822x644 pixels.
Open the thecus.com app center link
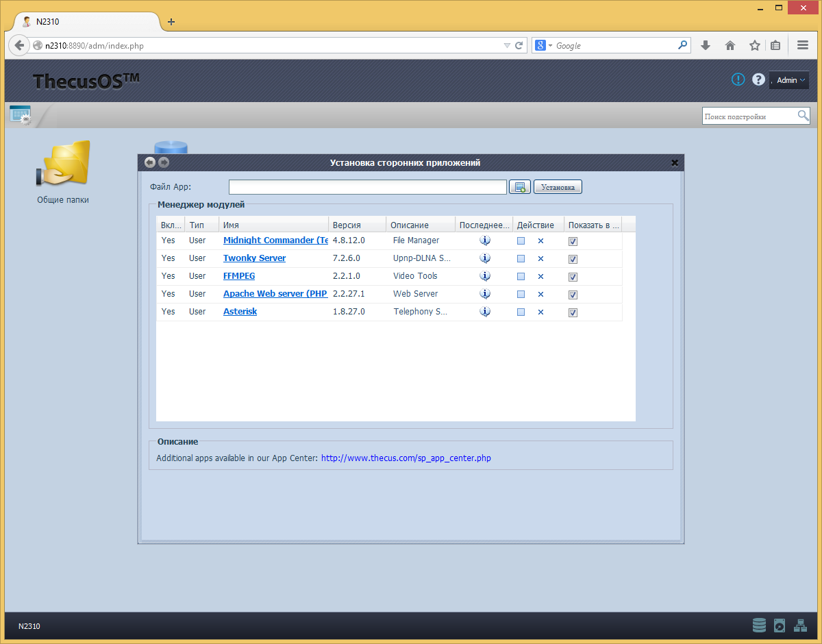406,458
